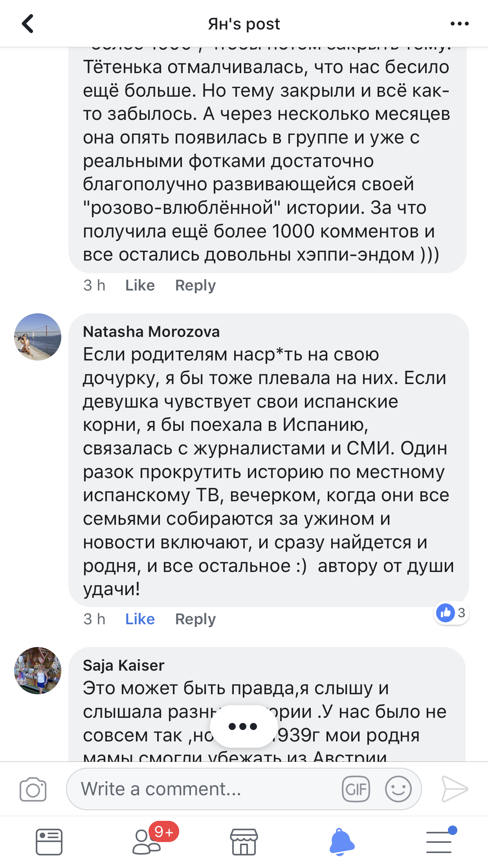Screen dimensions: 488x868
Task: Tap the Write a comment field
Action: click(x=204, y=789)
